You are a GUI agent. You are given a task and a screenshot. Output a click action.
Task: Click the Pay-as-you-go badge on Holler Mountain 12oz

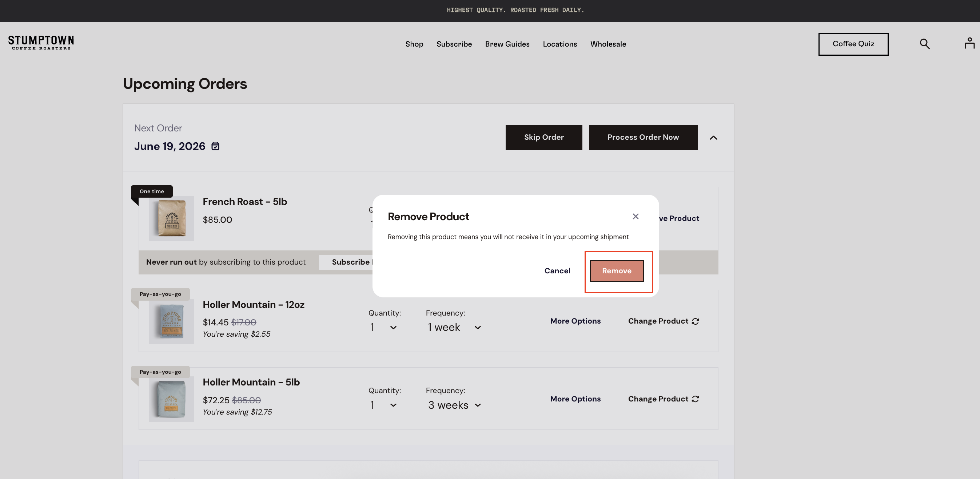pyautogui.click(x=160, y=294)
